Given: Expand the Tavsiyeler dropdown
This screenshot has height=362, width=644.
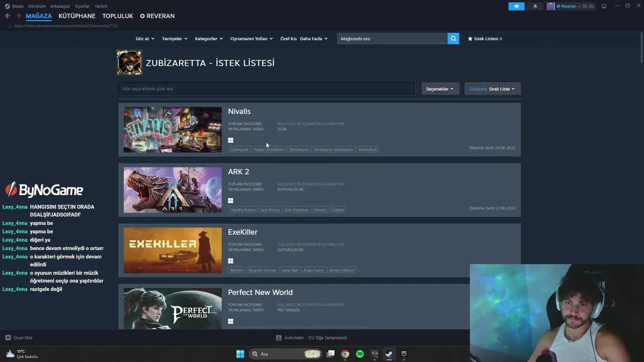Looking at the screenshot, I should coord(175,39).
